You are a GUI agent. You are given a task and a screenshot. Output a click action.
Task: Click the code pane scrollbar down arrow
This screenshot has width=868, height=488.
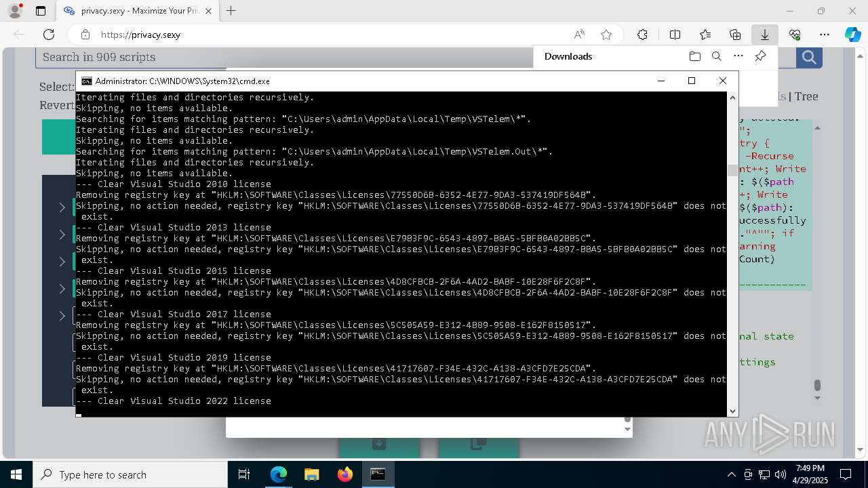[817, 398]
